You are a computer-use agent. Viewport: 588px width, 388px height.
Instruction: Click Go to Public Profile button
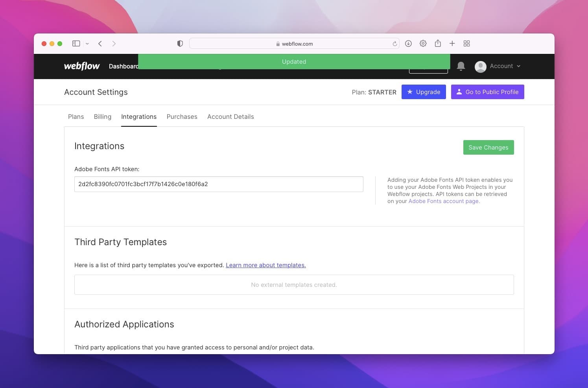tap(487, 92)
